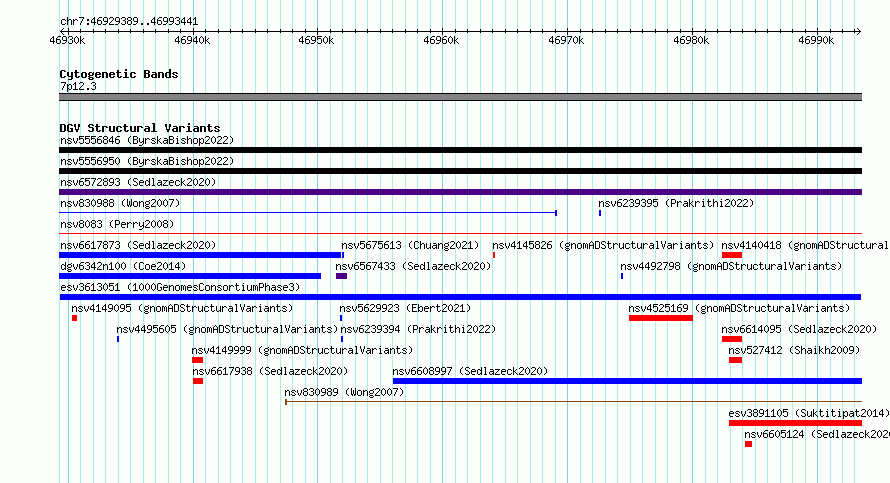Select nsv8083 (Perry2008) label
The height and width of the screenshot is (483, 890).
(x=117, y=224)
